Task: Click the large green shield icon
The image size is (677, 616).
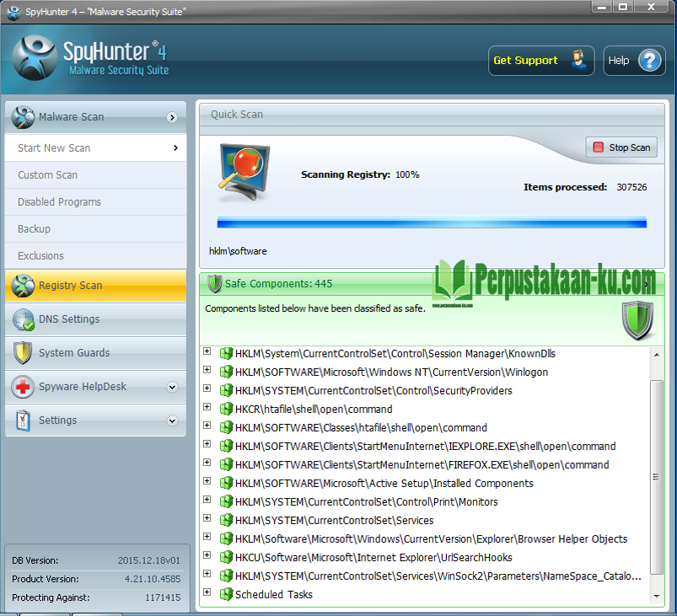Action: click(637, 320)
